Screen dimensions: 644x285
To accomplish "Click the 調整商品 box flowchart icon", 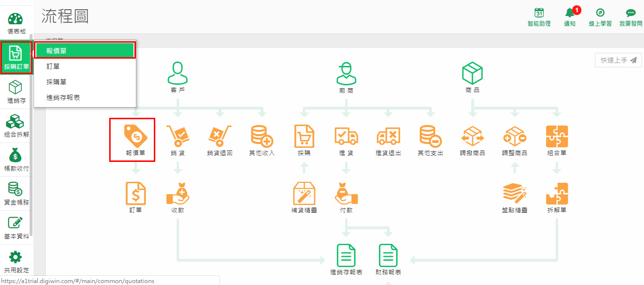I will 514,136.
